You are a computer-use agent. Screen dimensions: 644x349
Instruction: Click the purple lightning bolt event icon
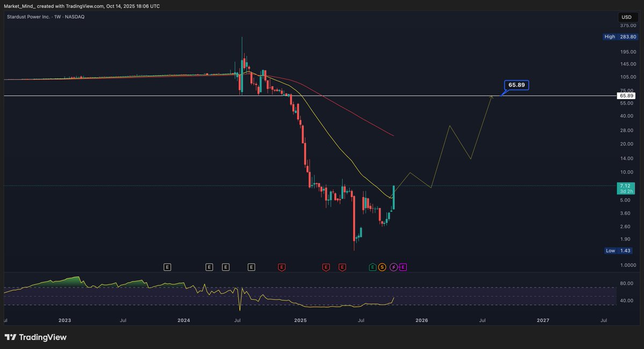point(393,266)
